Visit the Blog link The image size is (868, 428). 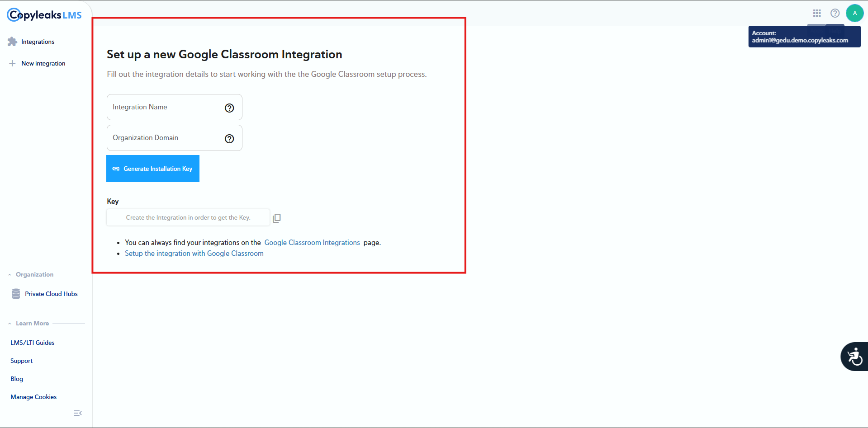(17, 379)
